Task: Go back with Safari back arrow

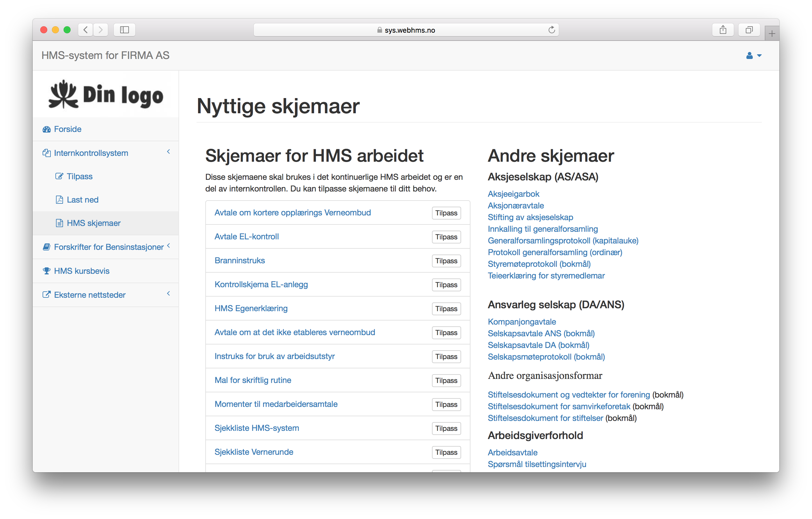Action: pyautogui.click(x=86, y=30)
